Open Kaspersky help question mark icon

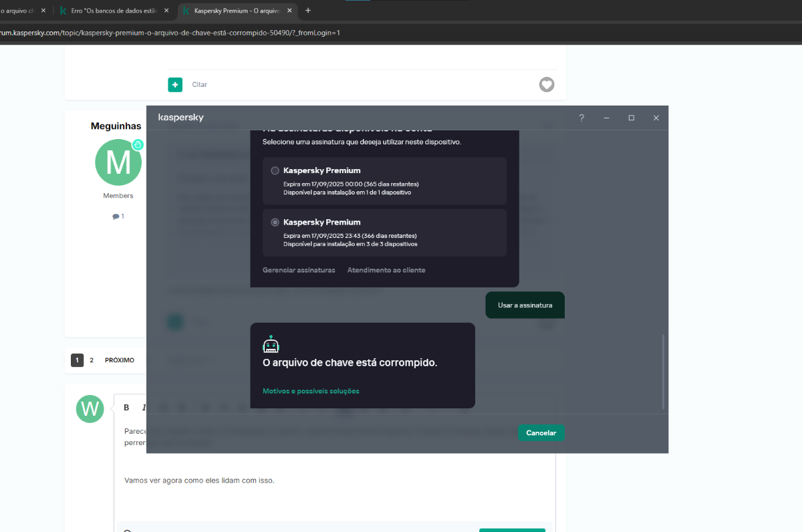(581, 118)
